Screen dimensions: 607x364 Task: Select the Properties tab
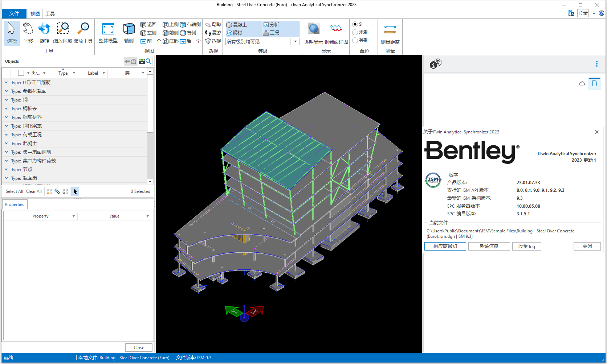click(15, 204)
